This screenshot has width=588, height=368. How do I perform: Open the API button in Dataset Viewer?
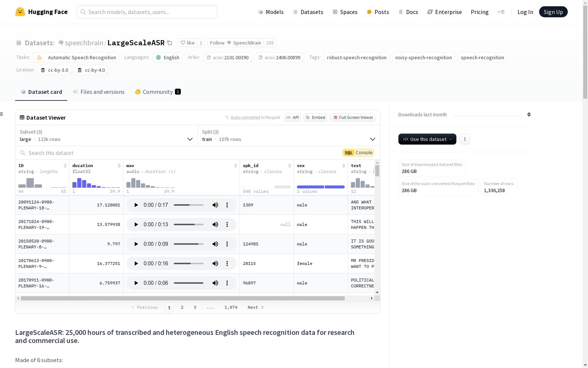[x=293, y=117]
